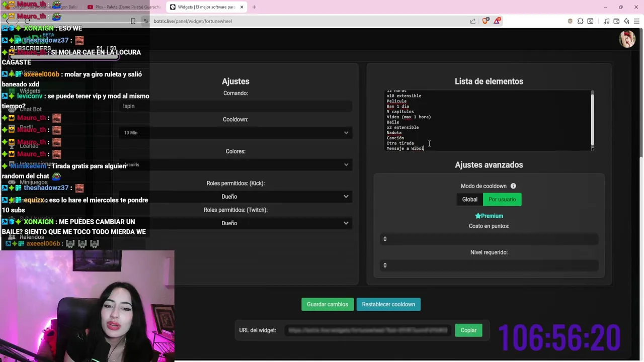Open the browser hamburger menu
The image size is (644, 362).
coord(636,21)
